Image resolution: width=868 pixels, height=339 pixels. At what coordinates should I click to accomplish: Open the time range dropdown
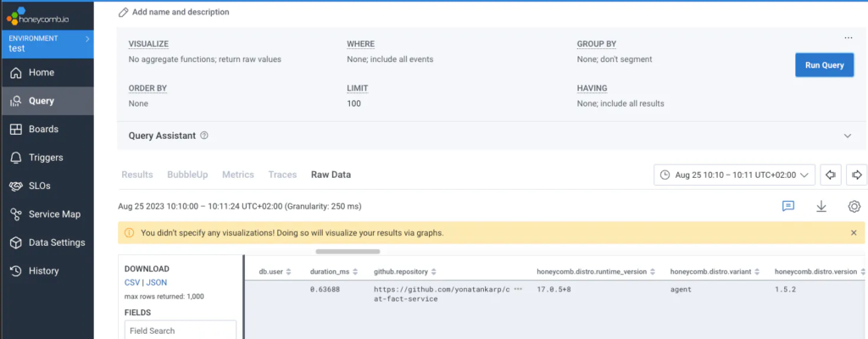pos(734,175)
